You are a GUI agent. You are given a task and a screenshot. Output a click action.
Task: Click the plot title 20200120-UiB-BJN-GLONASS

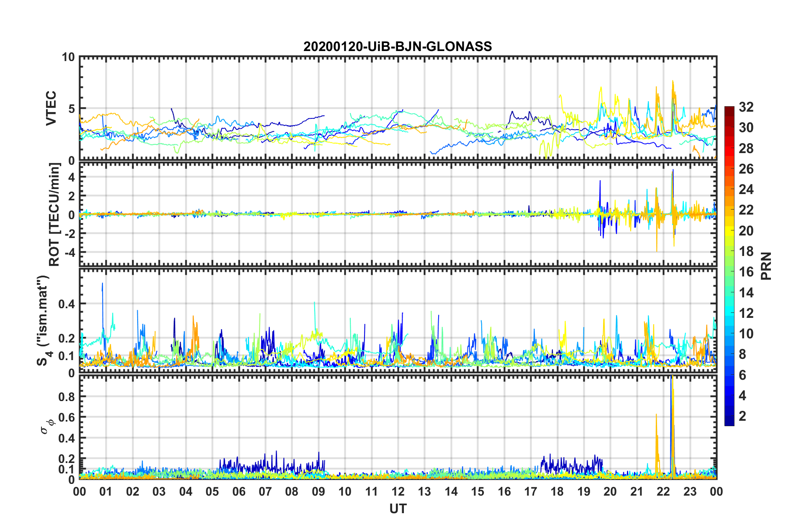point(398,46)
